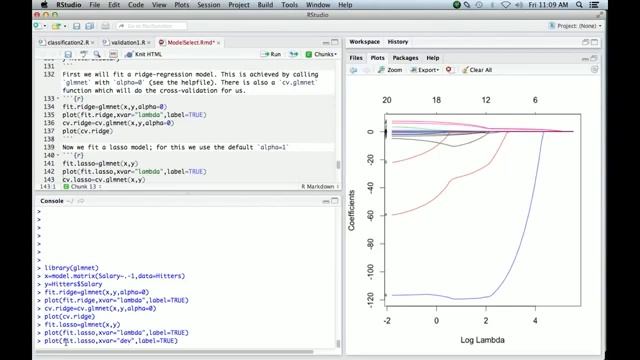Click Clear All plots button
640x360 pixels.
(477, 70)
